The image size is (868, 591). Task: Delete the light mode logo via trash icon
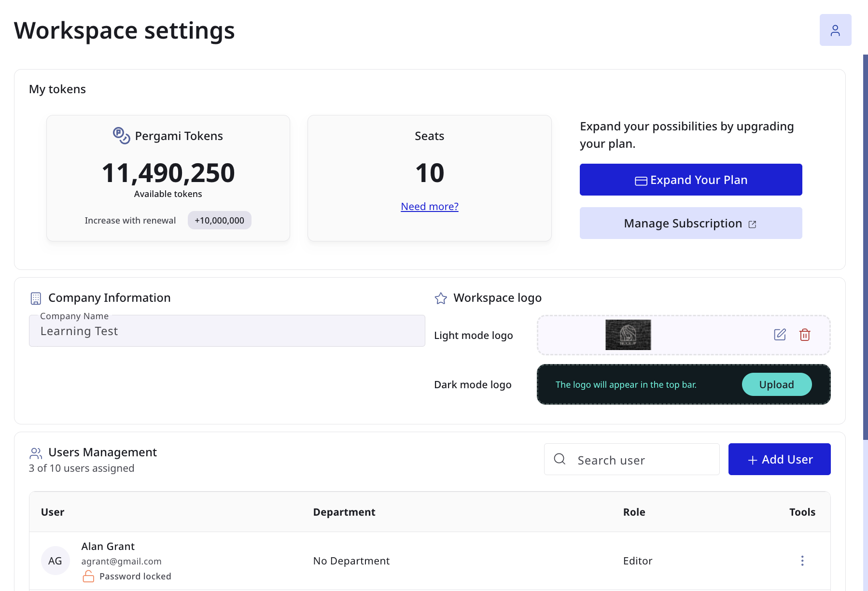pyautogui.click(x=805, y=335)
